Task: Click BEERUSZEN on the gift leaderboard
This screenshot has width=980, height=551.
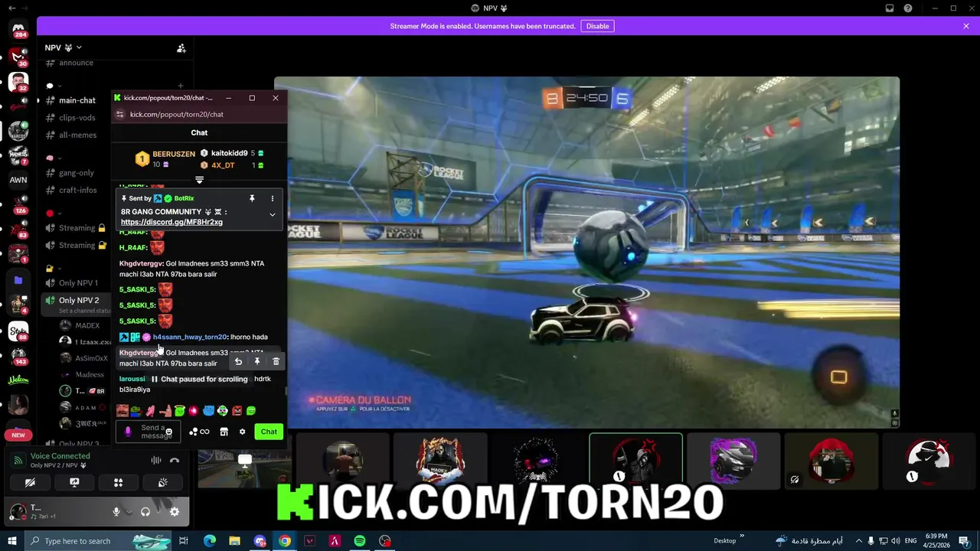Action: (173, 154)
